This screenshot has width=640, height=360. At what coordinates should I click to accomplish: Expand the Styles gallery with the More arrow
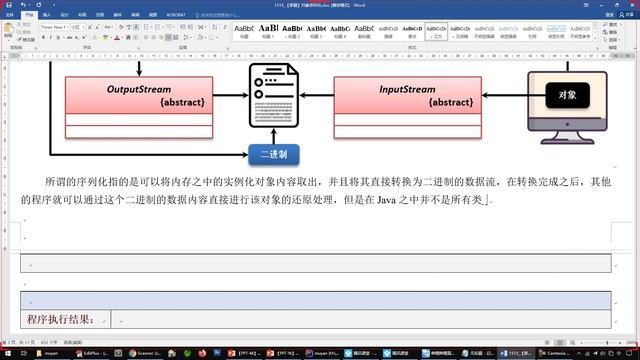click(595, 37)
